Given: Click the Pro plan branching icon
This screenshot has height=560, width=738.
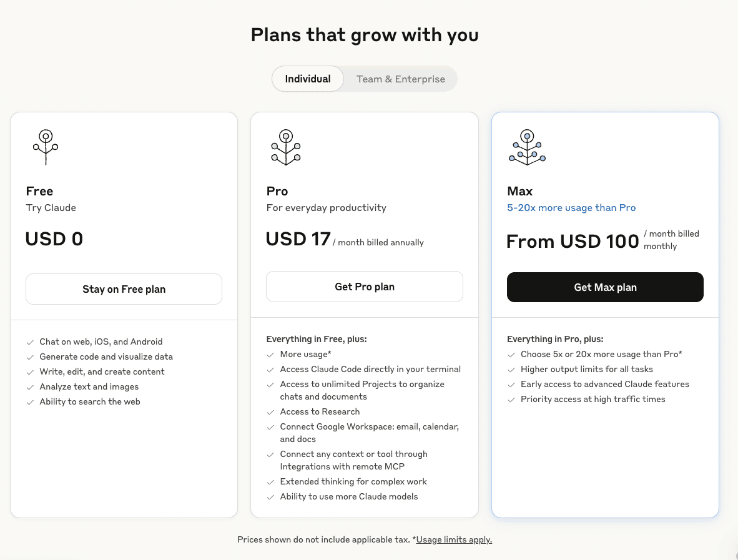Looking at the screenshot, I should pyautogui.click(x=286, y=147).
